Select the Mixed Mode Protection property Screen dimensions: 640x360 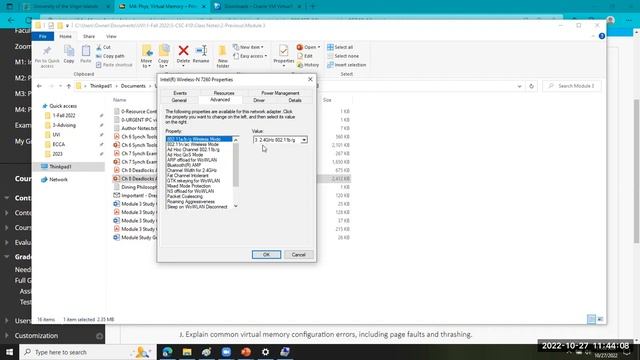click(189, 186)
